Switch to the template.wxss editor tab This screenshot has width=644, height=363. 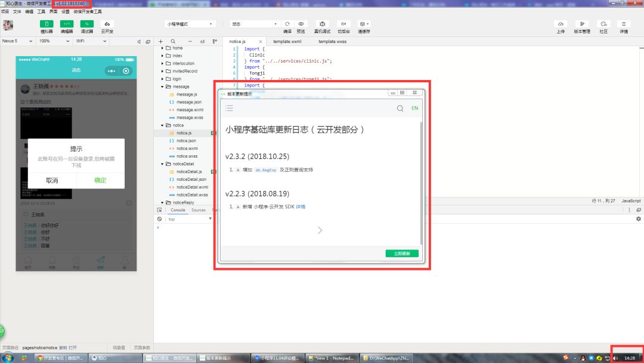(x=332, y=42)
